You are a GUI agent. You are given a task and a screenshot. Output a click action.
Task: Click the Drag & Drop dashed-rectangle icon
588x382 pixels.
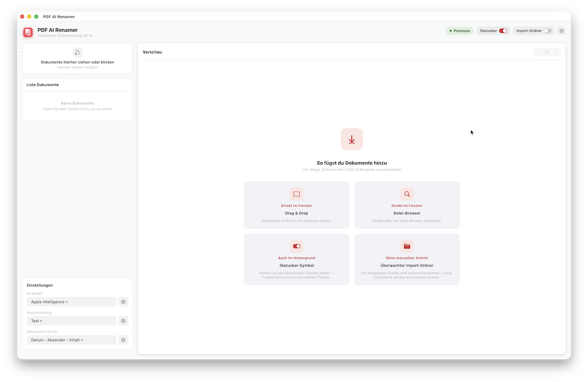(x=297, y=194)
